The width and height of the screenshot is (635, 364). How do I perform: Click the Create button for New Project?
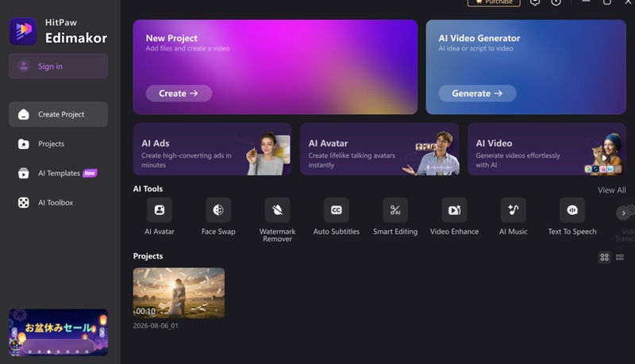179,94
